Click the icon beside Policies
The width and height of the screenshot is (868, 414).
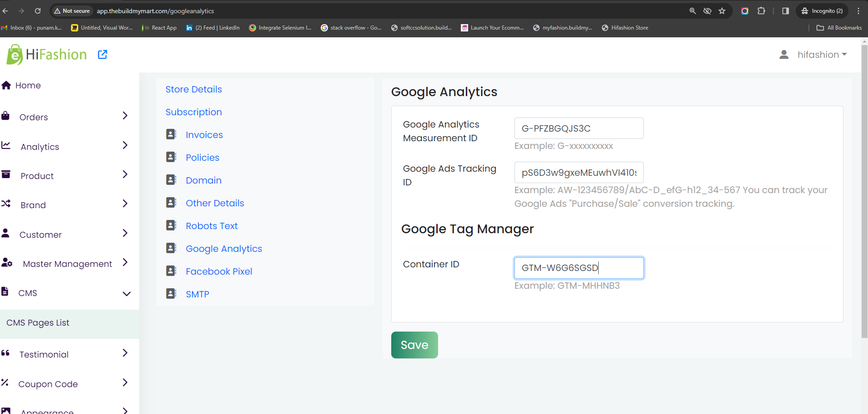(x=171, y=157)
